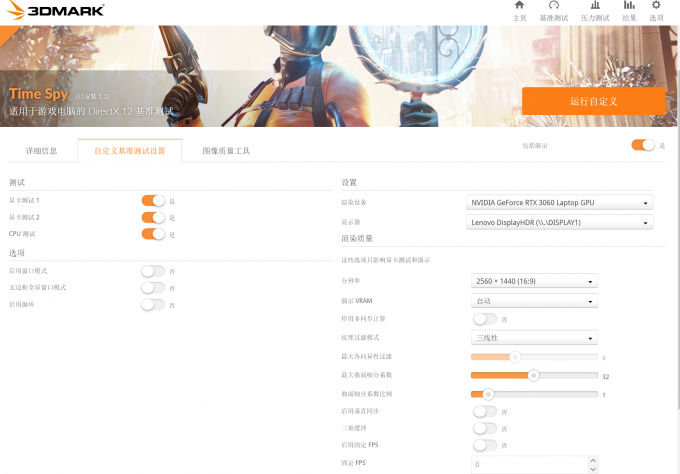Click the DirectX 12 benchmark description text

click(91, 111)
